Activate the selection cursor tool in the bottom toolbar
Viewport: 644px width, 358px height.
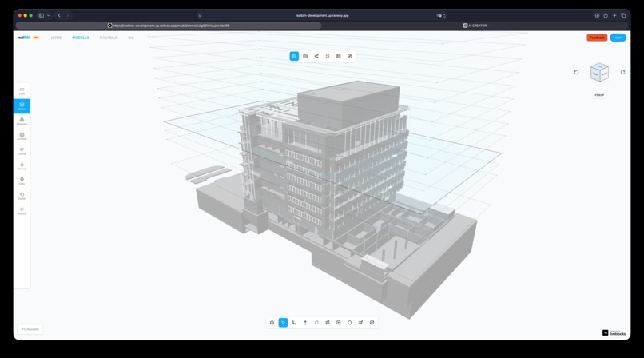(x=283, y=323)
